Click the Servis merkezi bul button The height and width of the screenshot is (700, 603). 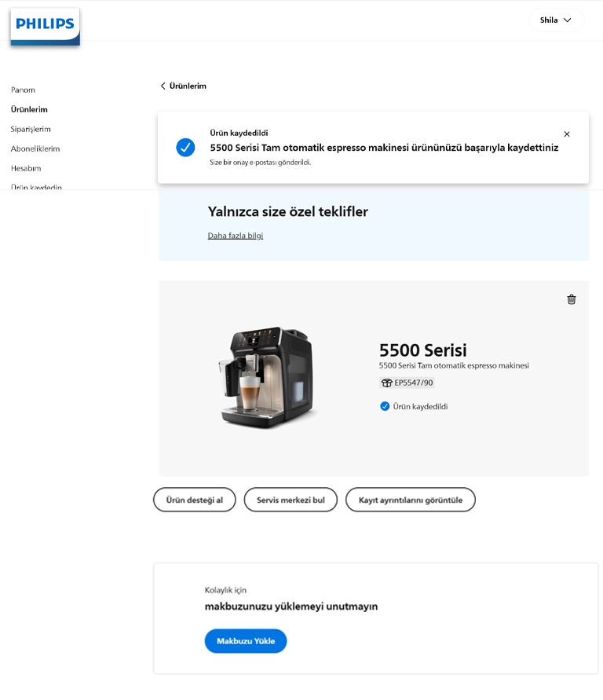click(x=291, y=500)
